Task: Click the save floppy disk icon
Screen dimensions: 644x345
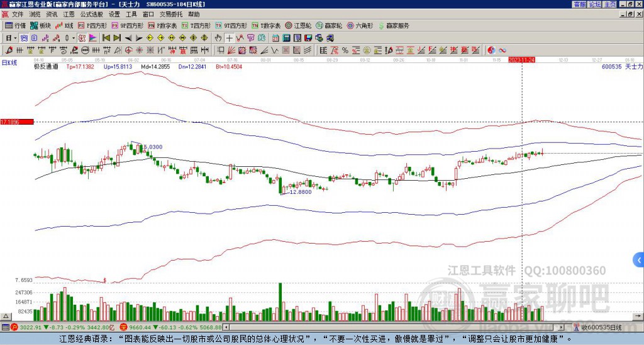Action: (x=308, y=38)
